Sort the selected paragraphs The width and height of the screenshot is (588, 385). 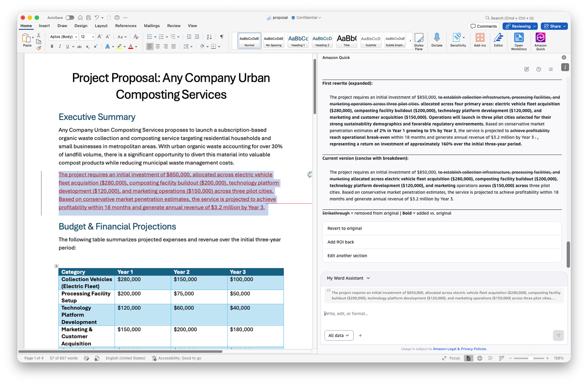[x=209, y=37]
